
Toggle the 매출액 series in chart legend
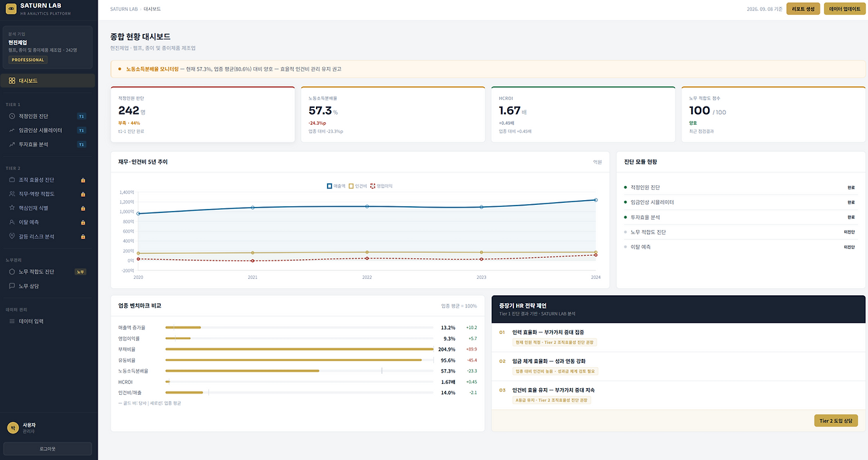pyautogui.click(x=336, y=186)
